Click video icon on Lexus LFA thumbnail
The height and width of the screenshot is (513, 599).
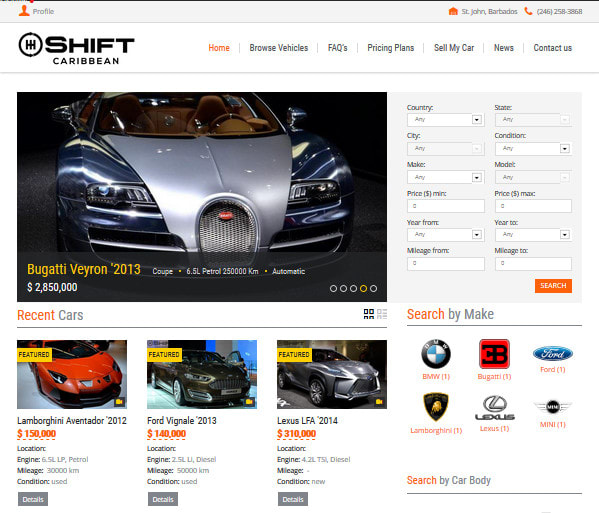[x=379, y=401]
